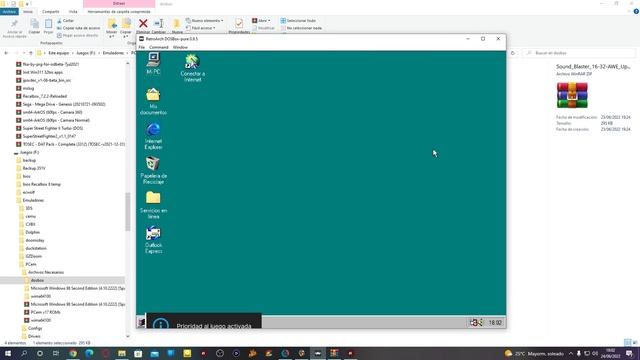Click Explorer back navigation arrow
Viewport: 640px width, 360px height.
coord(6,53)
